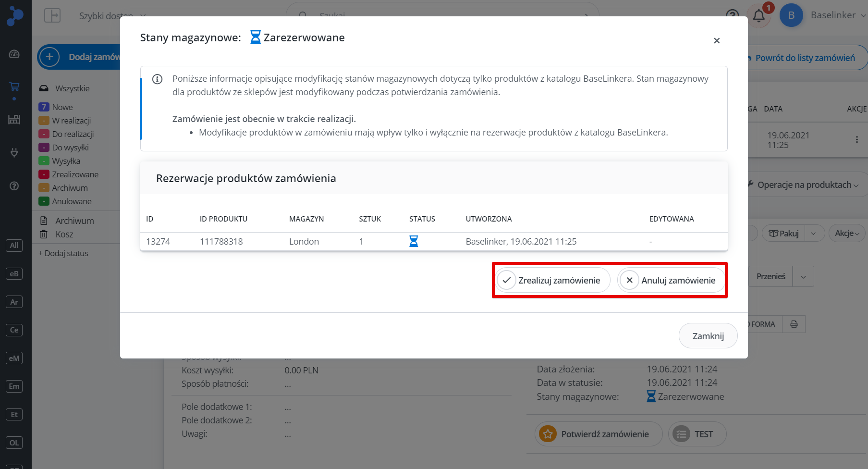Click the sidebar collapse panel icon
Screen dimensions: 868x469
tap(52, 16)
